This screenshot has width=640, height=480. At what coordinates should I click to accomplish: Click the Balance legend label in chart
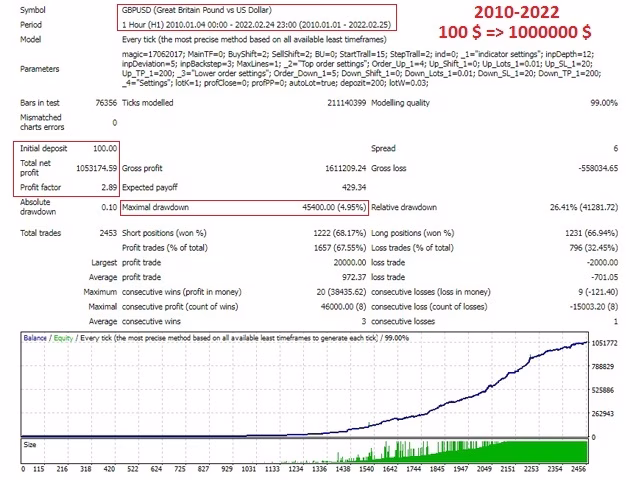pyautogui.click(x=35, y=338)
